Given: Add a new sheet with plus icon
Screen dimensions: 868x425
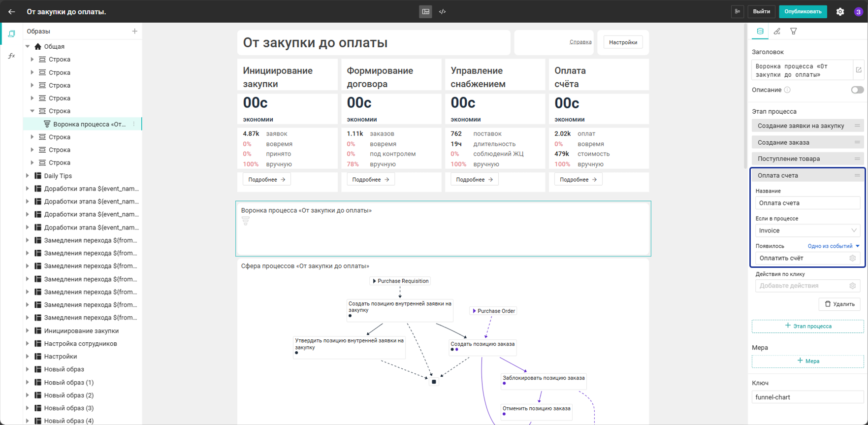Looking at the screenshot, I should coord(134,31).
